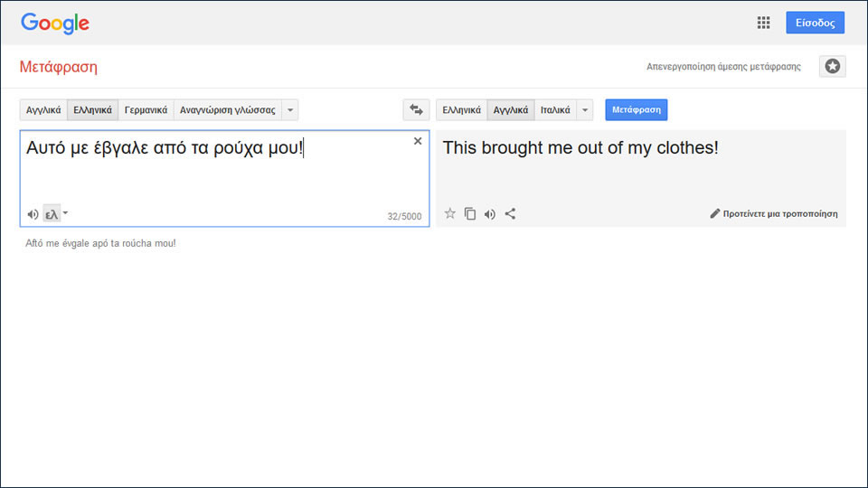The height and width of the screenshot is (488, 868).
Task: Open the Google apps grid
Action: [763, 23]
